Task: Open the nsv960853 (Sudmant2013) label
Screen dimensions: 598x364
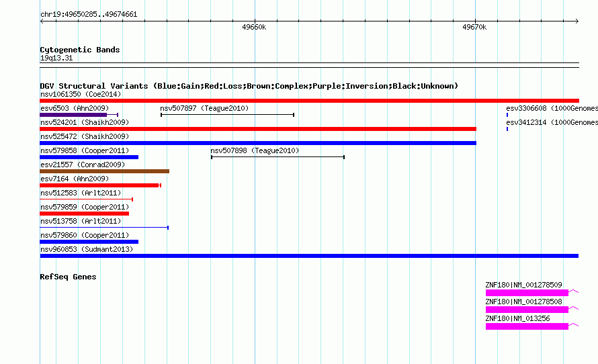Action: (87, 249)
